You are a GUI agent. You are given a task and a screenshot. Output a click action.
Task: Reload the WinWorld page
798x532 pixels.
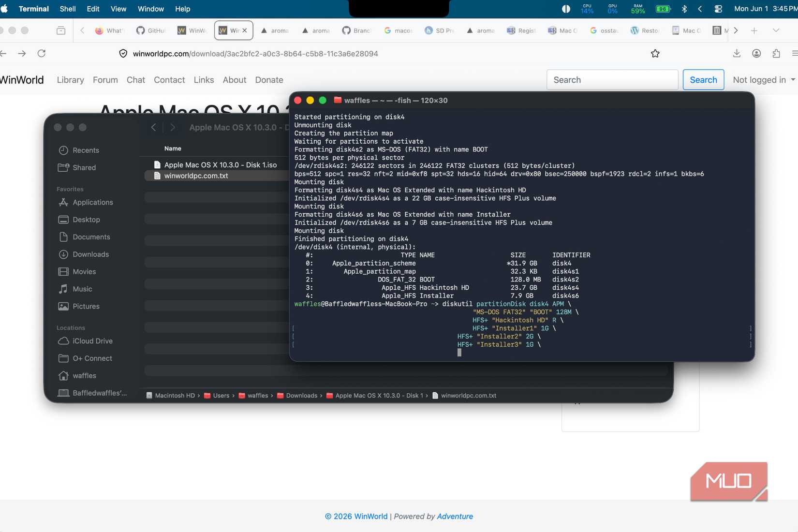coord(42,53)
